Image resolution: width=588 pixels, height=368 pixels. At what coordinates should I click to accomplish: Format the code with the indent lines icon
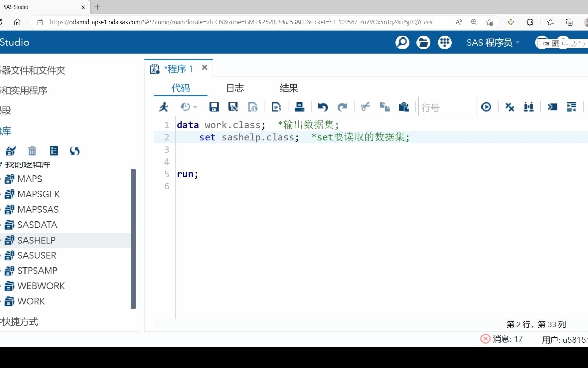pos(571,107)
